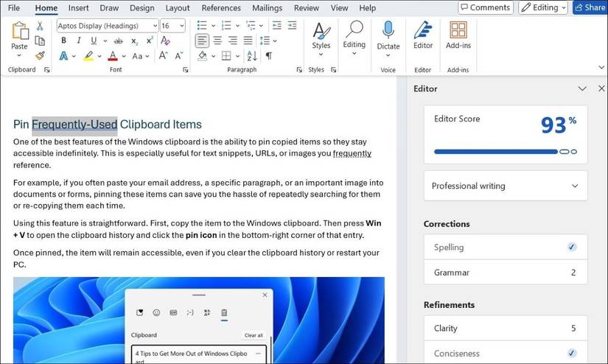Review the Grammar corrections

pyautogui.click(x=506, y=273)
